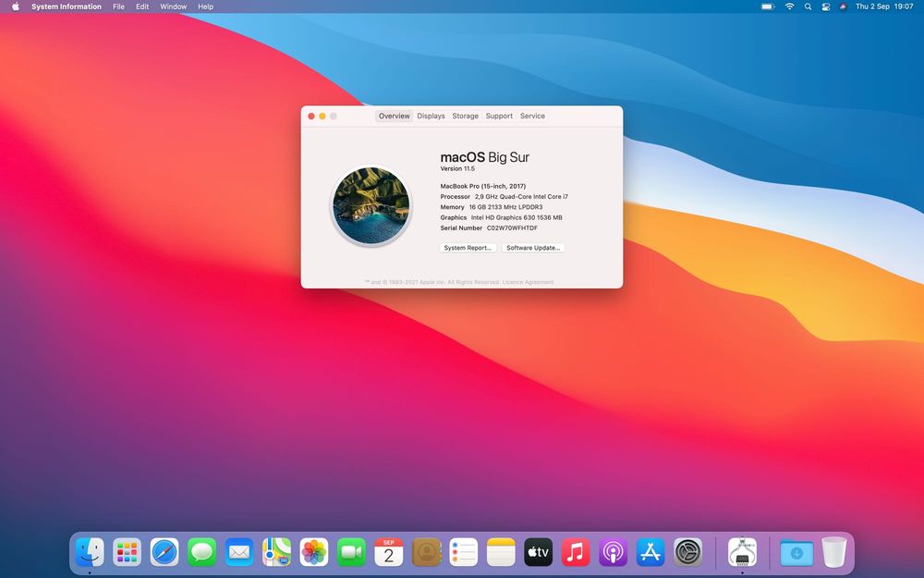The width and height of the screenshot is (924, 578).
Task: Open the Downloads folder in Dock
Action: click(796, 553)
